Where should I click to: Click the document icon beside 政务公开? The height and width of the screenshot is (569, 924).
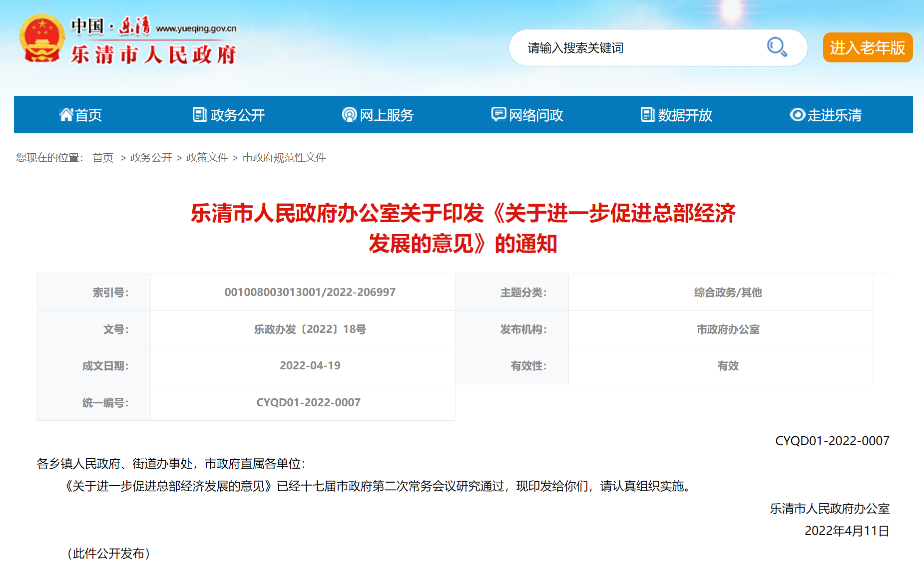(x=200, y=115)
